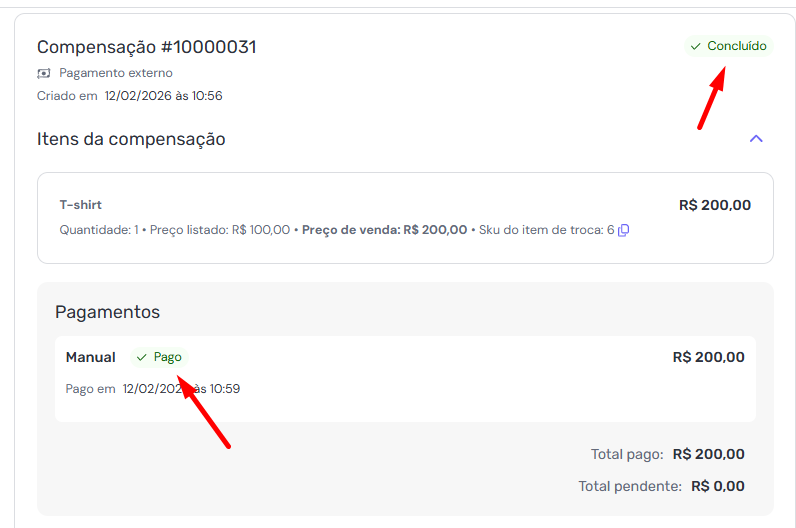Viewport: 796px width, 528px height.
Task: Click the Concluído status label
Action: 736,46
